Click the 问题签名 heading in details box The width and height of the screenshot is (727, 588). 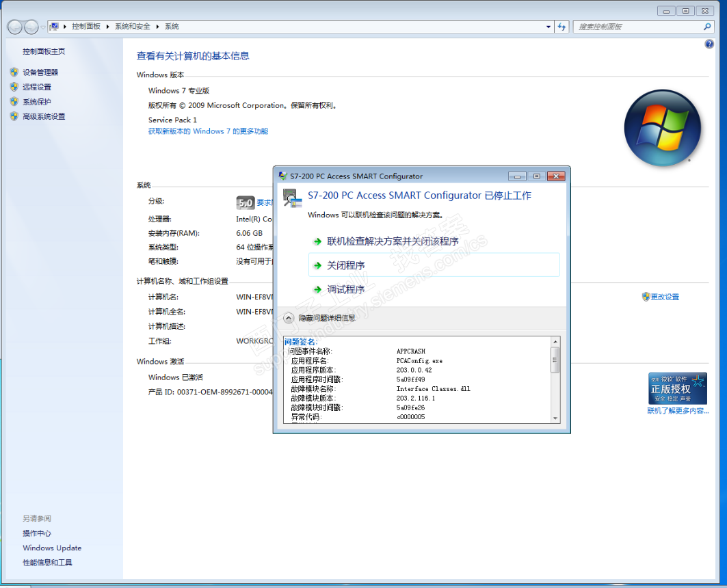tap(300, 342)
